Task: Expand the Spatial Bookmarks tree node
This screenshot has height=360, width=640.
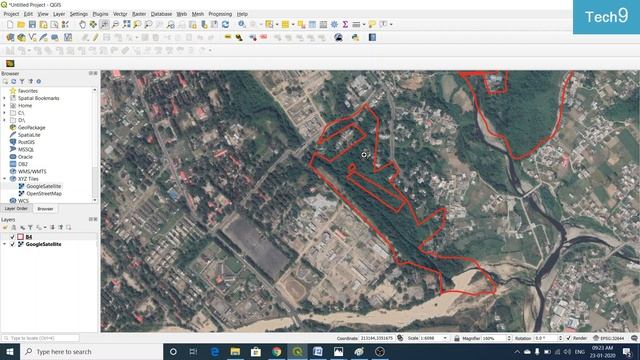Action: pos(4,98)
